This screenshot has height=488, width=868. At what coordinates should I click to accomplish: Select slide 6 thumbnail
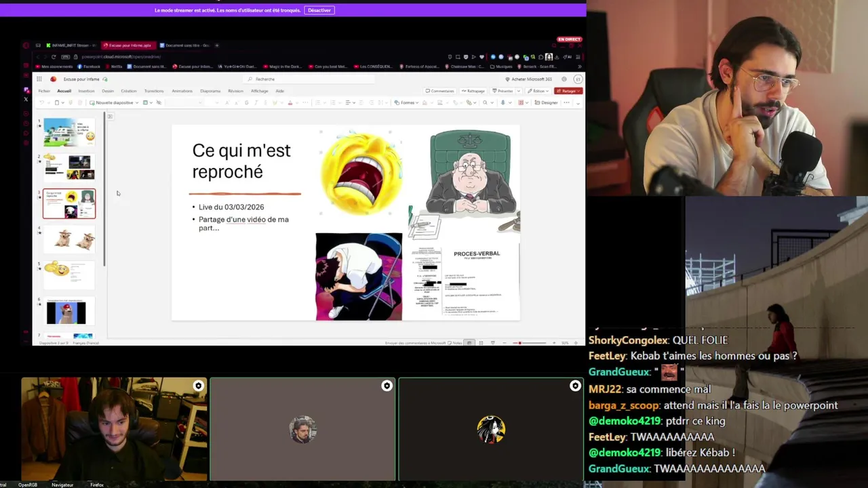coord(69,311)
